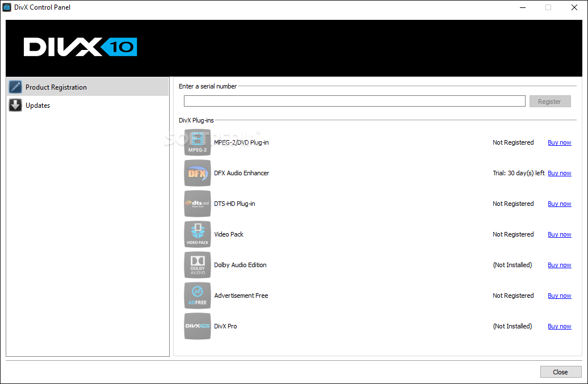Click Not Registered status for Video Pack

point(513,234)
